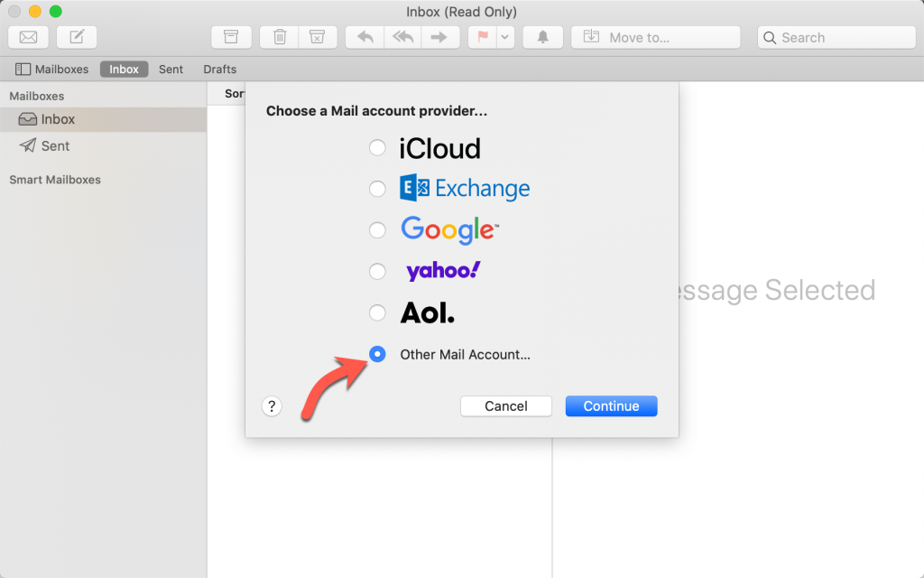924x578 pixels.
Task: Click the notification bell mute icon
Action: (543, 37)
